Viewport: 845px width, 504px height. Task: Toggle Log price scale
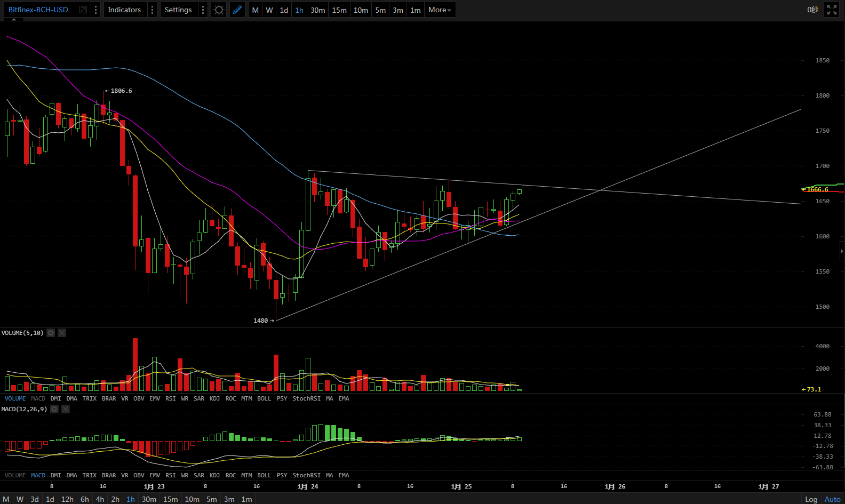point(811,499)
